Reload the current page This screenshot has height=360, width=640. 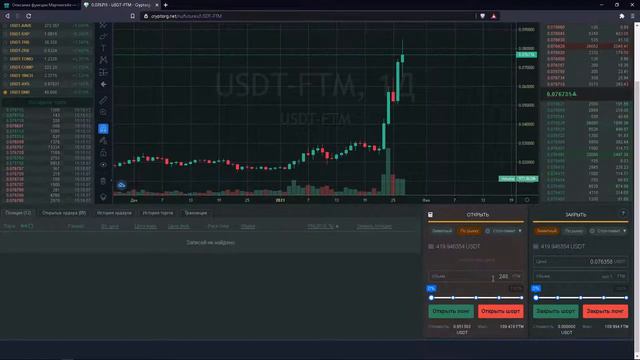(x=29, y=16)
